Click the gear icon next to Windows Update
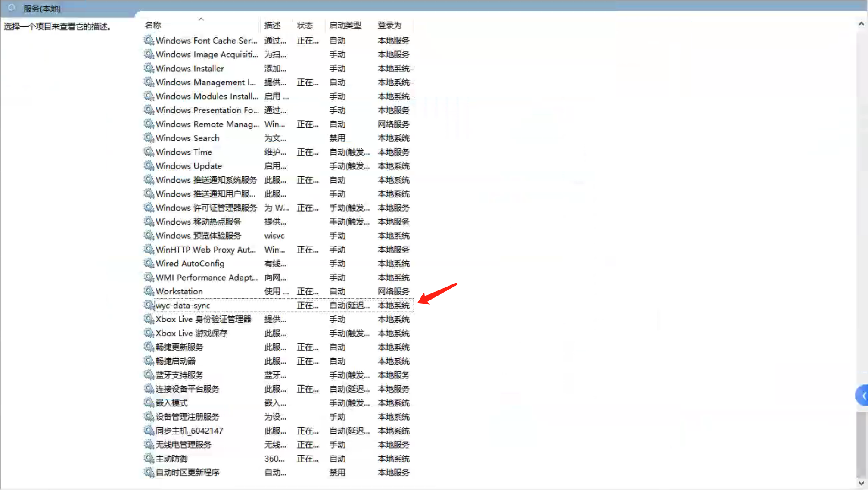 pyautogui.click(x=149, y=166)
